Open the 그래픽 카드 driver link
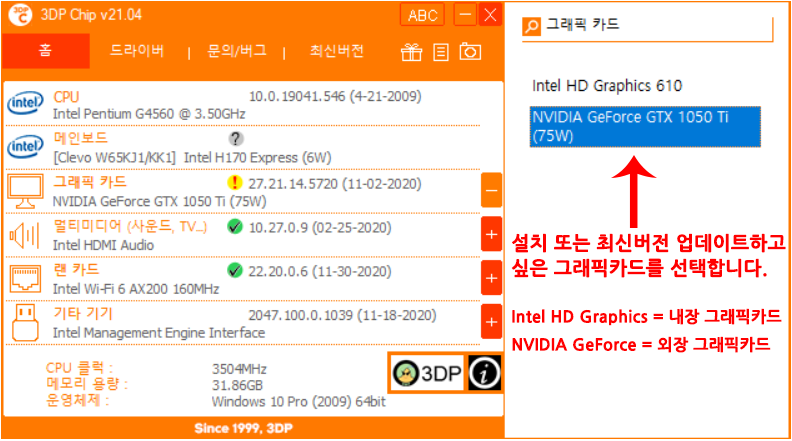792x441 pixels. (x=90, y=182)
